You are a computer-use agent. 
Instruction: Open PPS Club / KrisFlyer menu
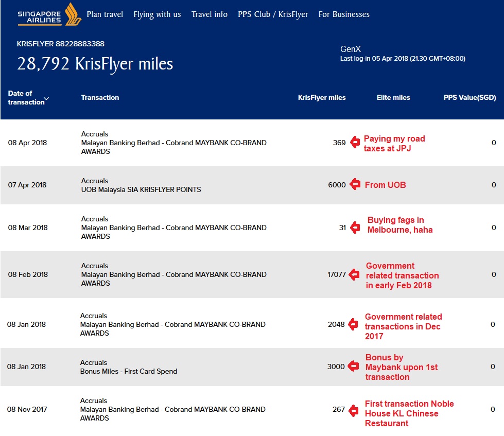point(273,14)
